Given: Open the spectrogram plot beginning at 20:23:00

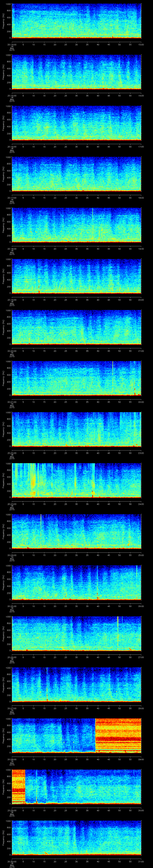Looking at the screenshot, I should pyautogui.click(x=77, y=481).
